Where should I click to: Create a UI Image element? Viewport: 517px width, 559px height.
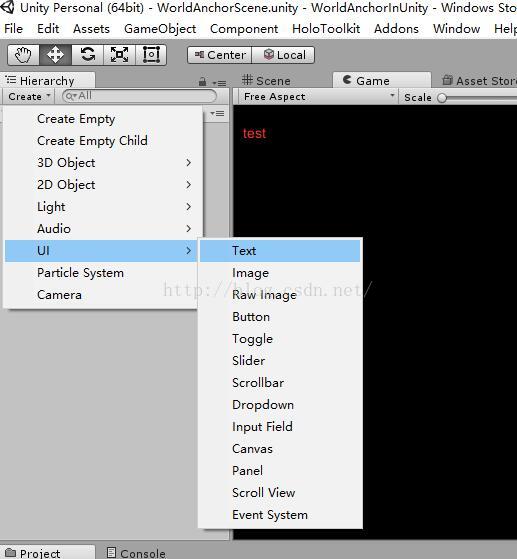click(x=280, y=273)
